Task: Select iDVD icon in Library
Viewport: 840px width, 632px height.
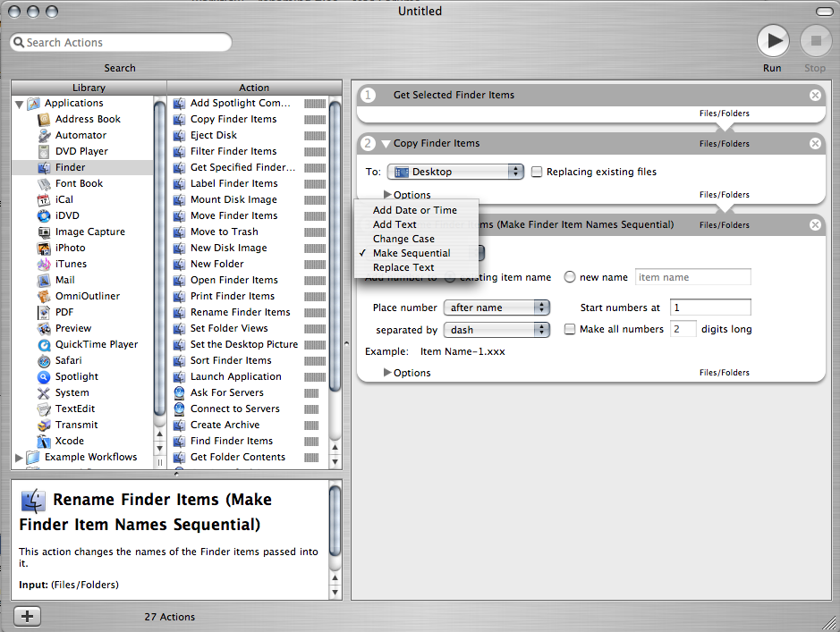Action: 44,215
